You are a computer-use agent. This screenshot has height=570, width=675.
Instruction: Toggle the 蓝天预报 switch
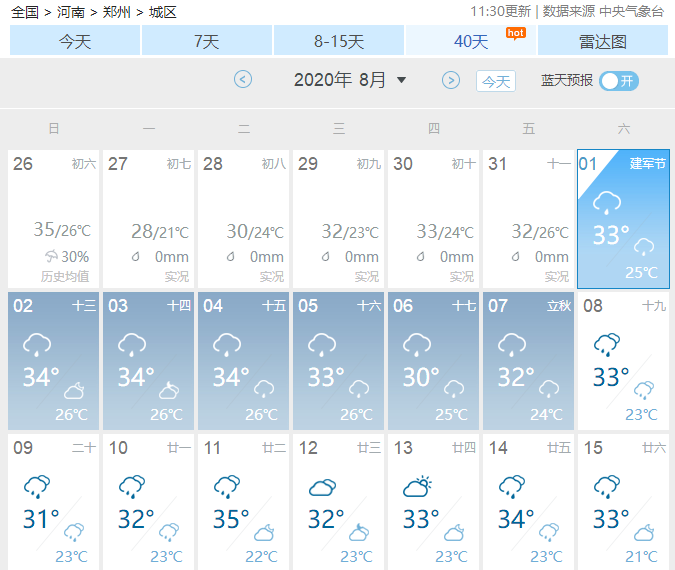[x=619, y=81]
